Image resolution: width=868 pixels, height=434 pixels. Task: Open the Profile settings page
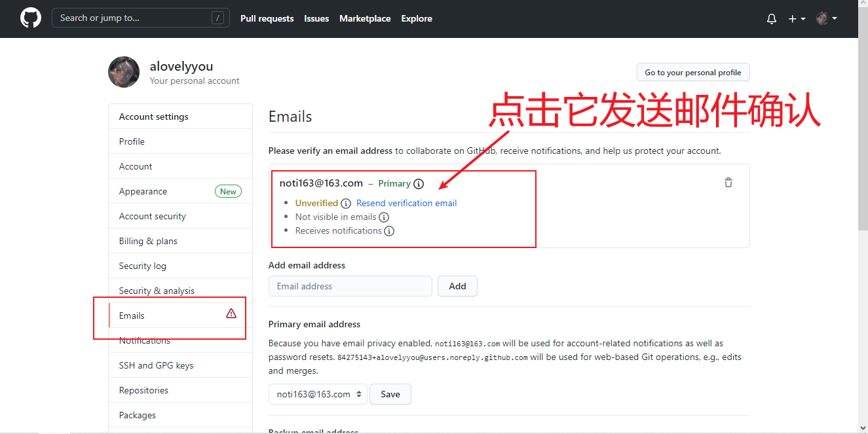[180, 141]
